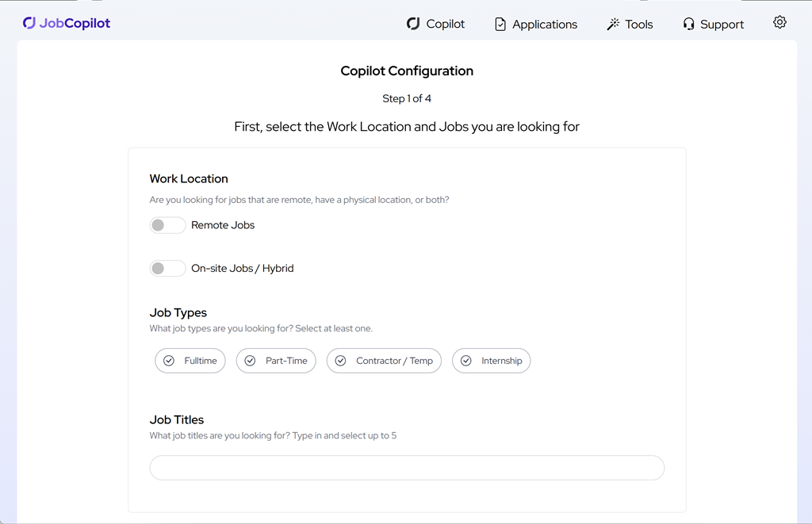The height and width of the screenshot is (524, 812).
Task: Click the Support headset icon
Action: [688, 25]
